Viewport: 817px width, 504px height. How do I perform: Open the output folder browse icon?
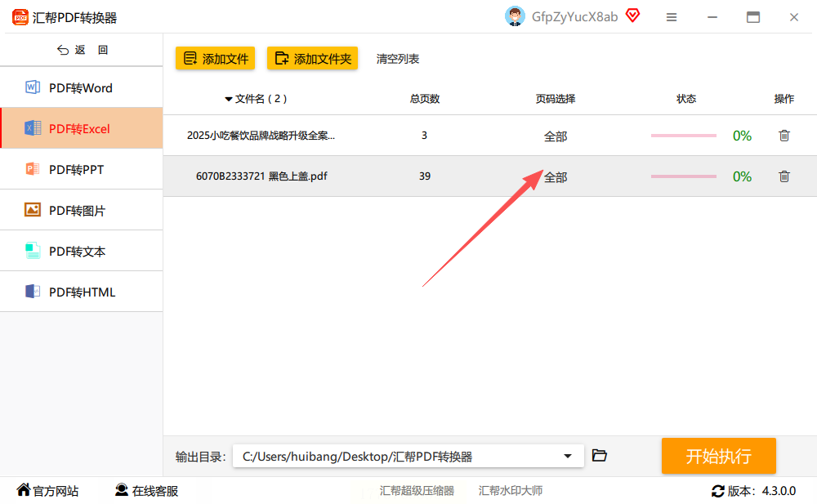click(599, 456)
